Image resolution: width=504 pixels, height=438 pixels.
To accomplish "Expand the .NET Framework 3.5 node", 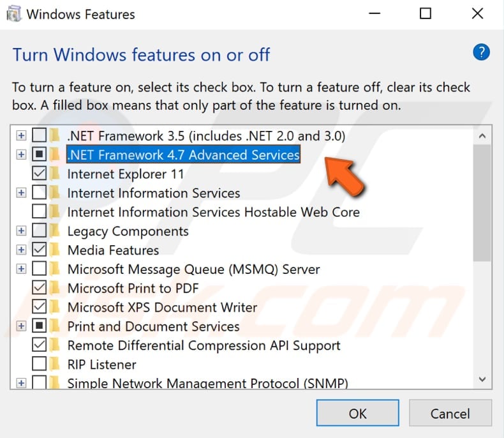I will (x=21, y=135).
